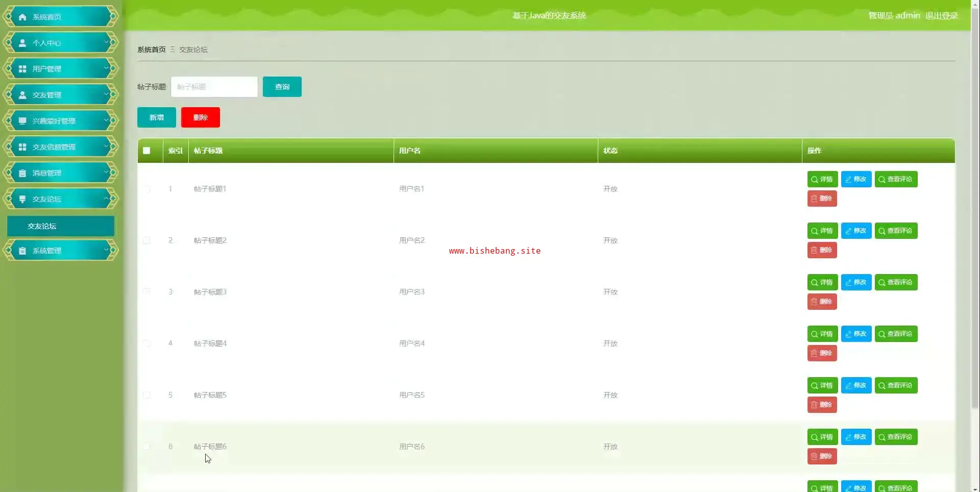
Task: Expand the 用户管理 menu chevron
Action: (107, 68)
